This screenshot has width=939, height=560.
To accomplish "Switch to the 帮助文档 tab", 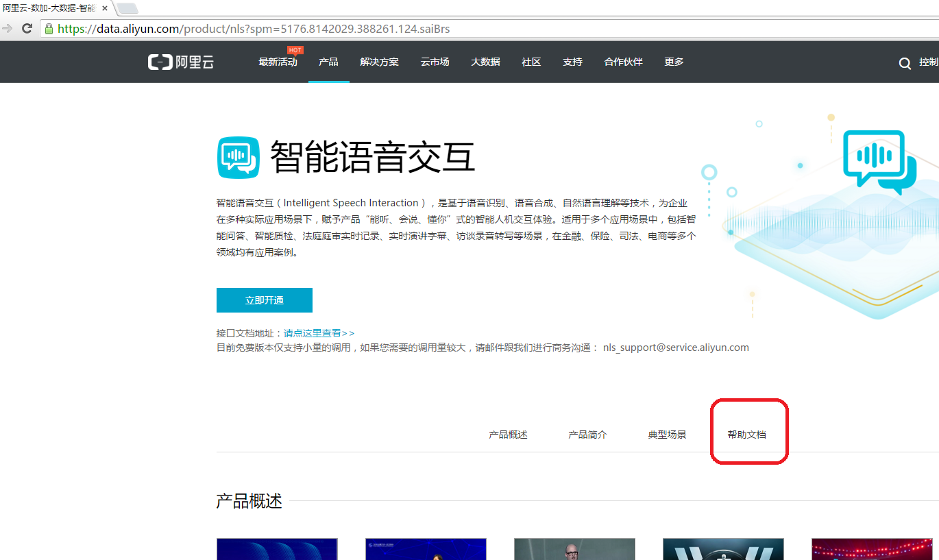I will (x=746, y=435).
